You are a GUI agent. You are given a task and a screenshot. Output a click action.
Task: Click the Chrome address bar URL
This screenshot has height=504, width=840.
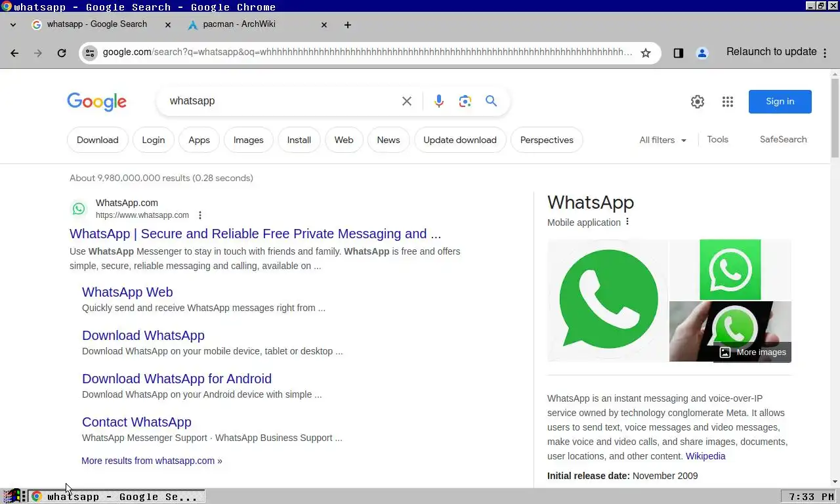coord(367,52)
